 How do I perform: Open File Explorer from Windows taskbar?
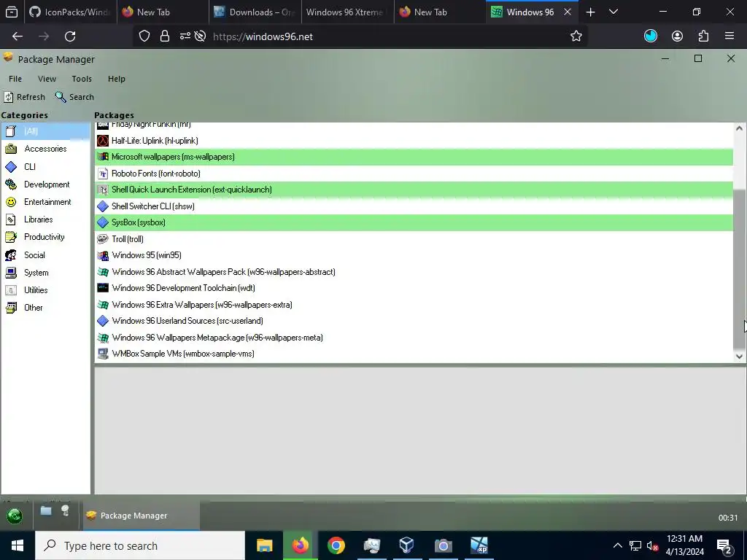click(x=264, y=545)
